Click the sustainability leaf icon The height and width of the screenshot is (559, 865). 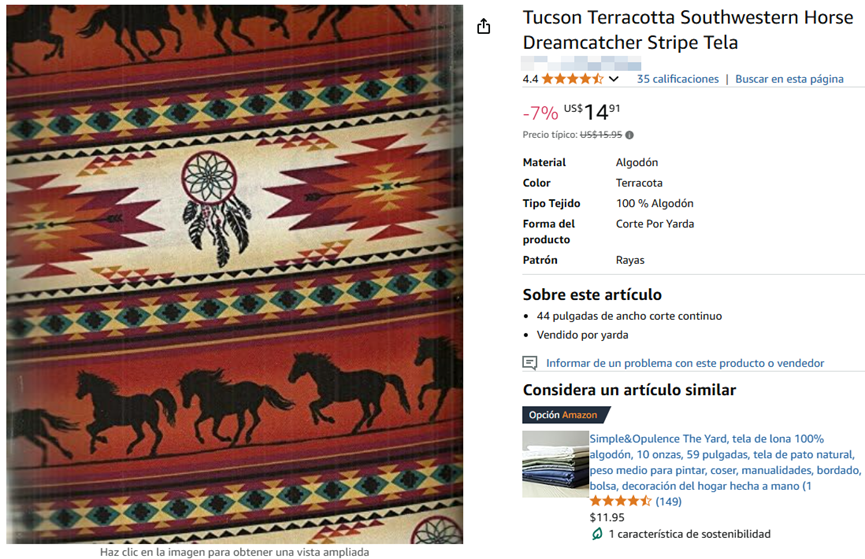click(x=597, y=534)
